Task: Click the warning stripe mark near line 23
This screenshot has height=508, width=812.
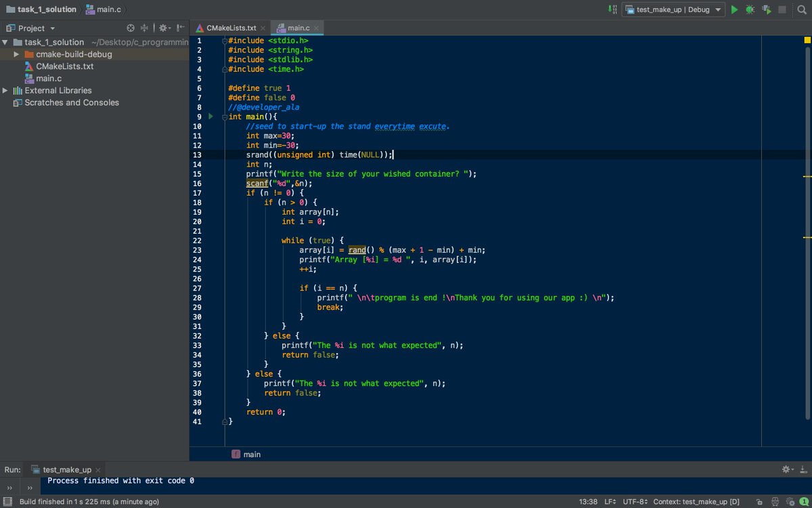Action: tap(807, 238)
